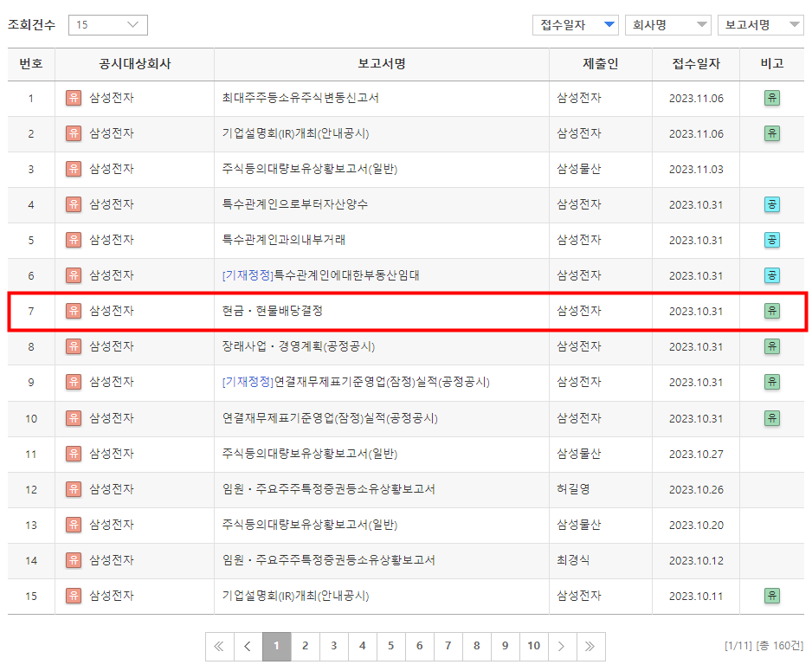Open 특수관계인과의내부거래 report
The height and width of the screenshot is (671, 812).
(x=284, y=240)
